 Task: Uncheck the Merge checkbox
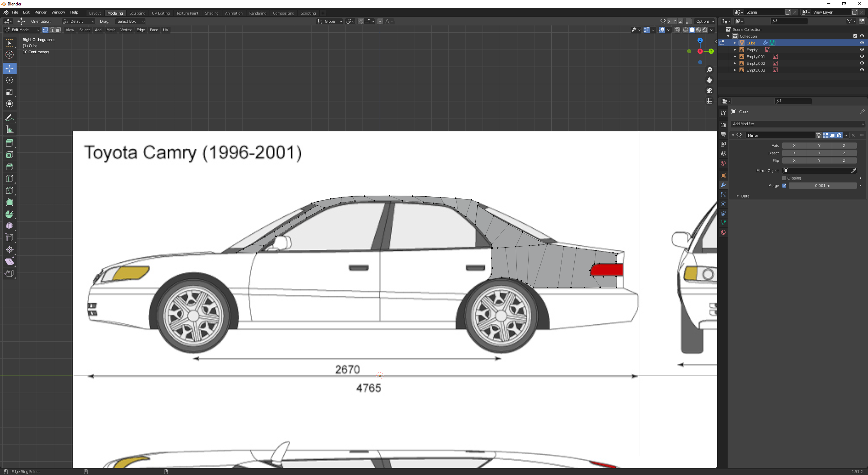(784, 186)
